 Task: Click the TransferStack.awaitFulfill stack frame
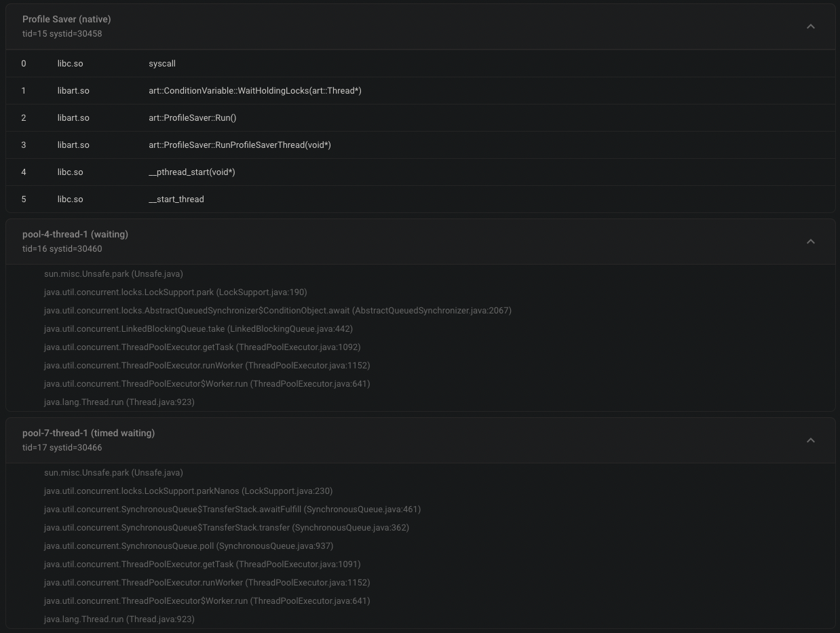click(x=232, y=509)
